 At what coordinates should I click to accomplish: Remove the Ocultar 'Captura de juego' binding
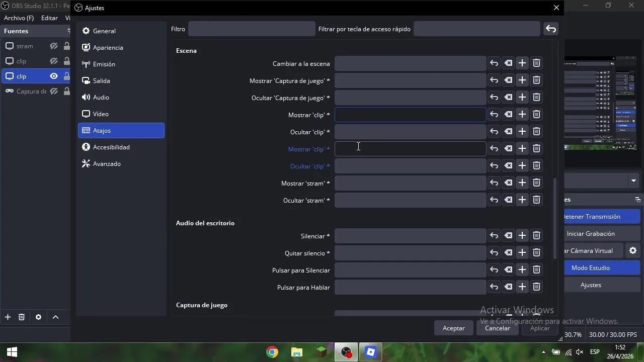[536, 98]
